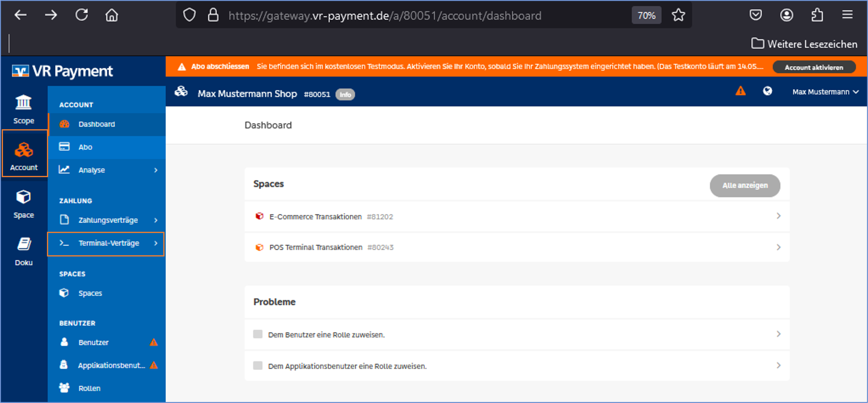Open the Benutzer menu item
868x403 pixels.
pyautogui.click(x=107, y=342)
